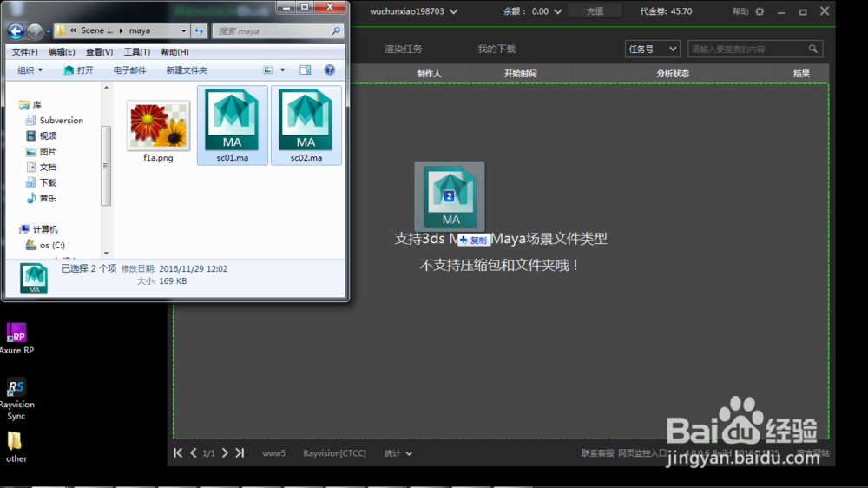
Task: Click navigation pane scroll-down arrow
Action: [106, 254]
